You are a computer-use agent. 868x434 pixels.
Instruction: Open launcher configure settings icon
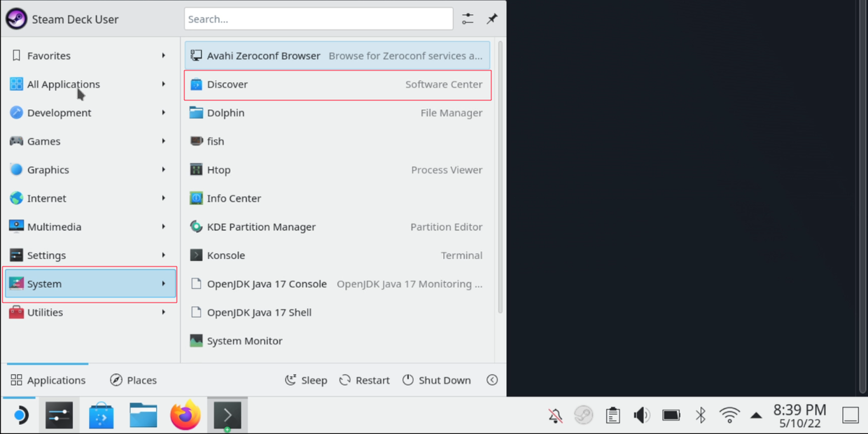[468, 19]
